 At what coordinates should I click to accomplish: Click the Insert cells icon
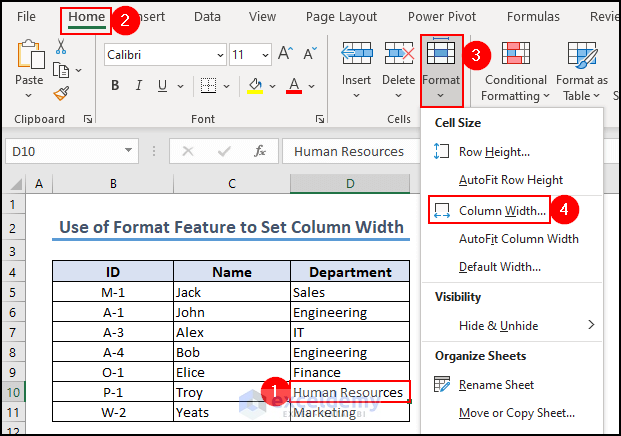(x=356, y=54)
